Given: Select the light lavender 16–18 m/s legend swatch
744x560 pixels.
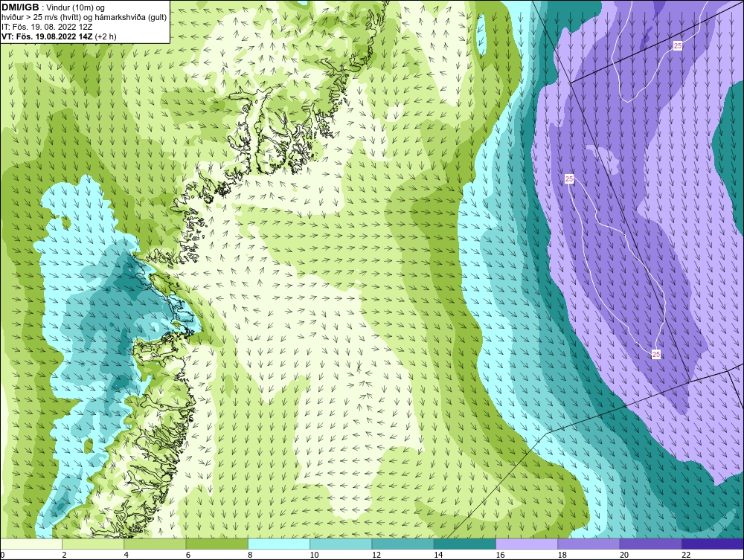Looking at the screenshot, I should coord(527,544).
